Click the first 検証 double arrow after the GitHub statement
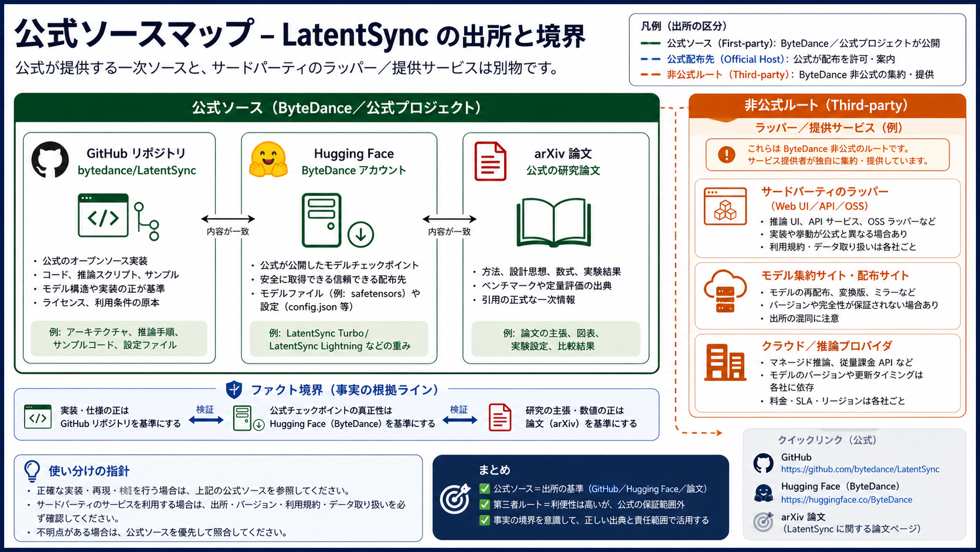 [206, 420]
